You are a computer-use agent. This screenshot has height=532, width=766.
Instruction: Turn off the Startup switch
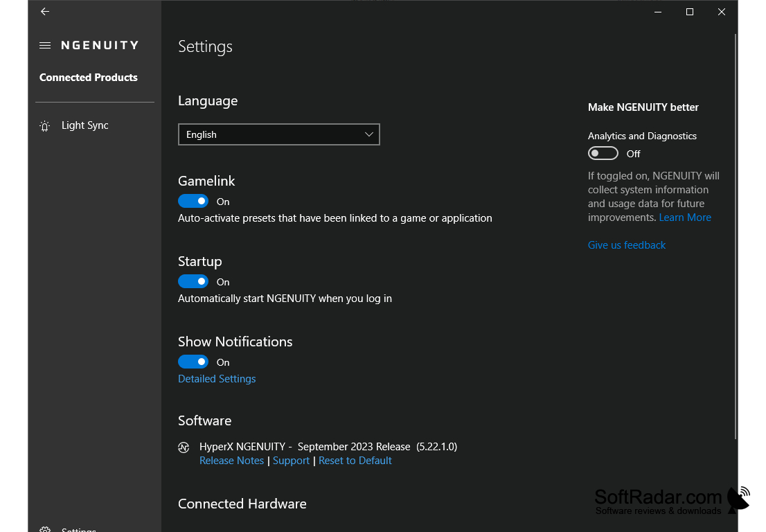click(193, 281)
